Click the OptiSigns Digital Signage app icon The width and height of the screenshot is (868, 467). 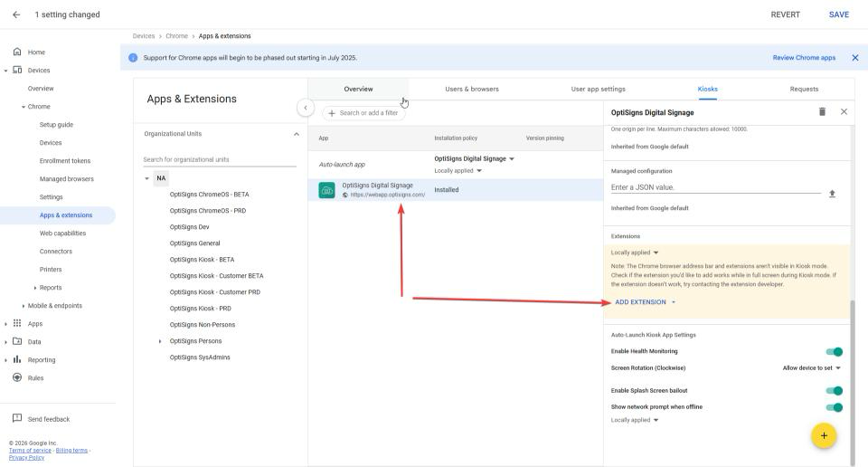(x=326, y=190)
